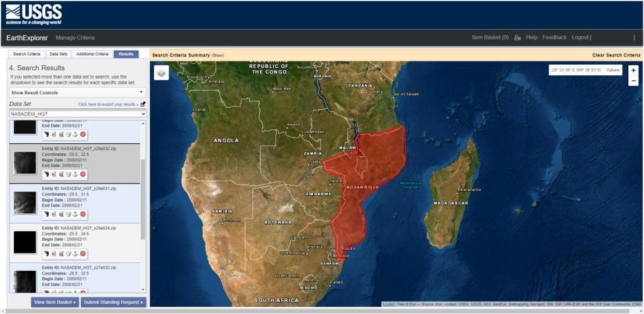The width and height of the screenshot is (644, 314).
Task: Click the results list scroll-up arrow
Action: [x=143, y=123]
